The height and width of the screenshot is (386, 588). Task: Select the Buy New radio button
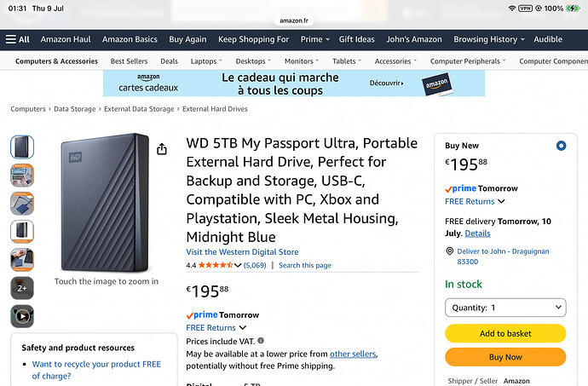pos(561,146)
